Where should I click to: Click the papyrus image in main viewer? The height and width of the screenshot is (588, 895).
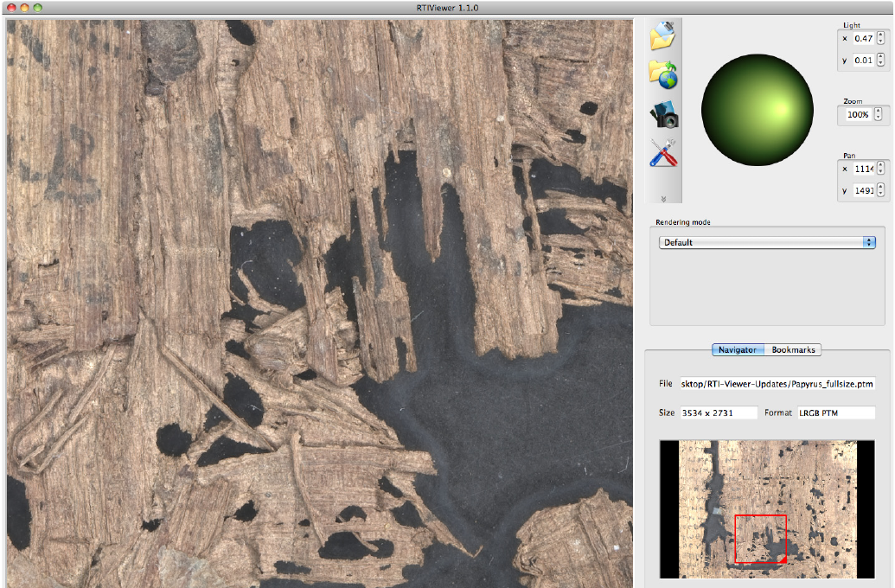(319, 303)
